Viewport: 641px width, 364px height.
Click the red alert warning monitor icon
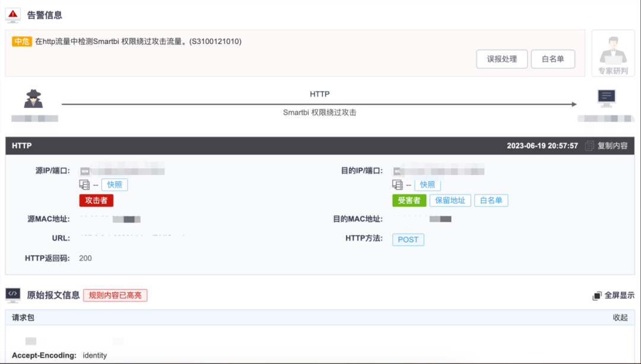point(12,15)
